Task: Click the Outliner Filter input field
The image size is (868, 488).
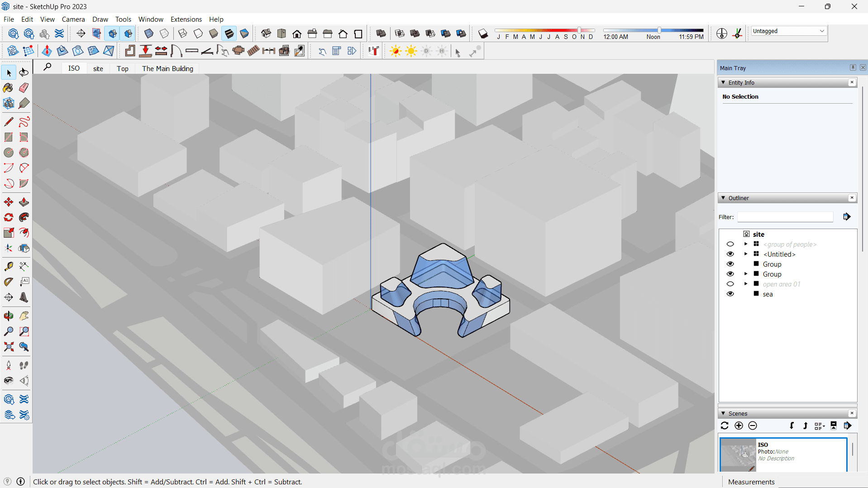Action: (785, 217)
